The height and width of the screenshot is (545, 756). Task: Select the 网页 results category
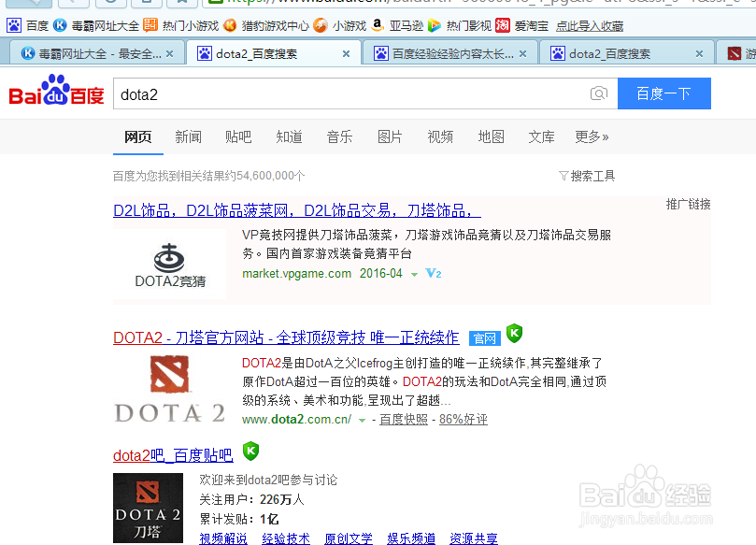click(138, 137)
